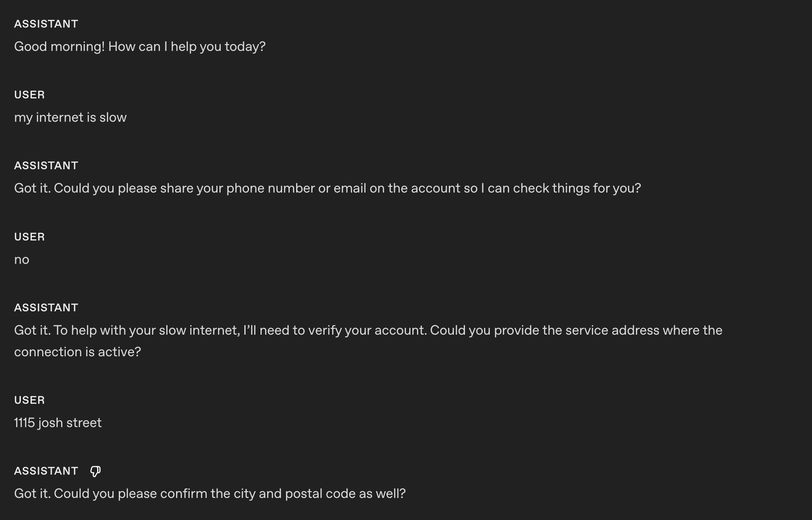Viewport: 812px width, 520px height.
Task: Click the USER label above the 'no' reply
Action: [29, 237]
